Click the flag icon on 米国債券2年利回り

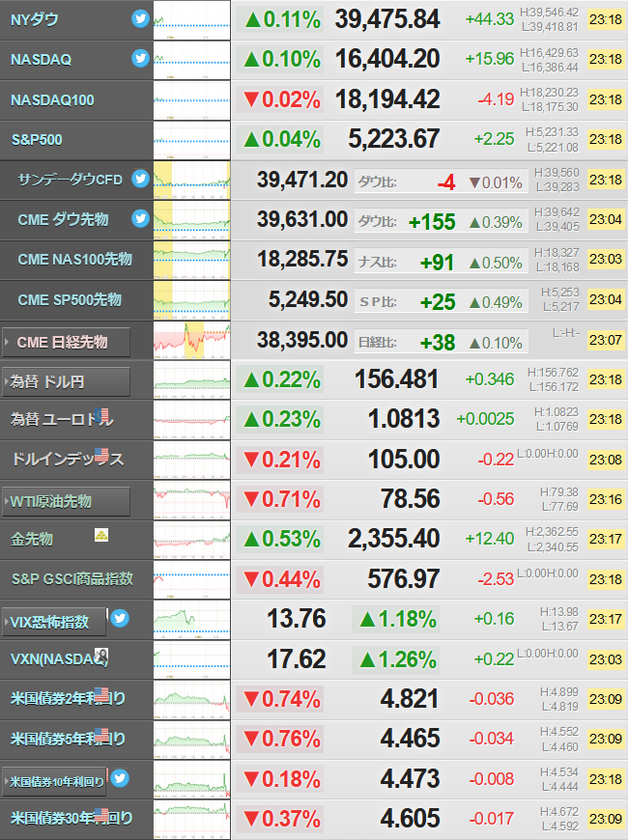coord(101,695)
